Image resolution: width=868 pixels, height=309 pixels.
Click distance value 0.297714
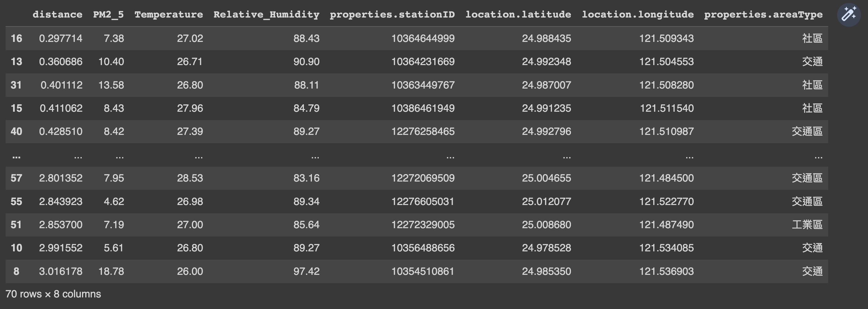[61, 38]
